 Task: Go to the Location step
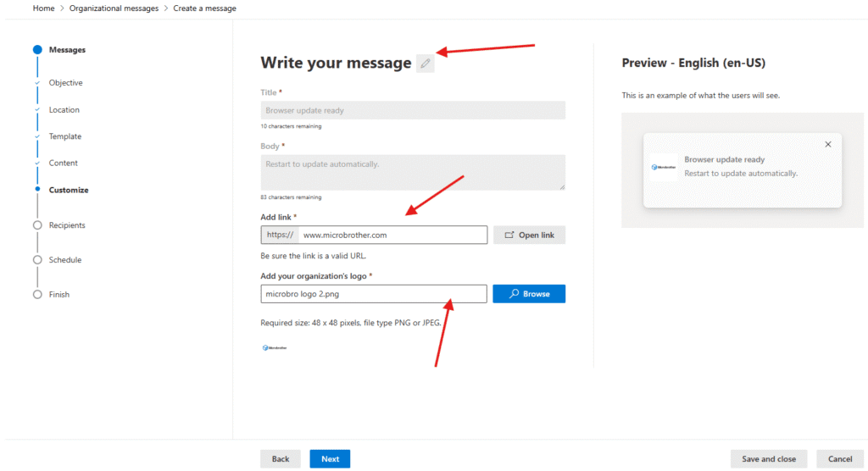click(x=64, y=110)
